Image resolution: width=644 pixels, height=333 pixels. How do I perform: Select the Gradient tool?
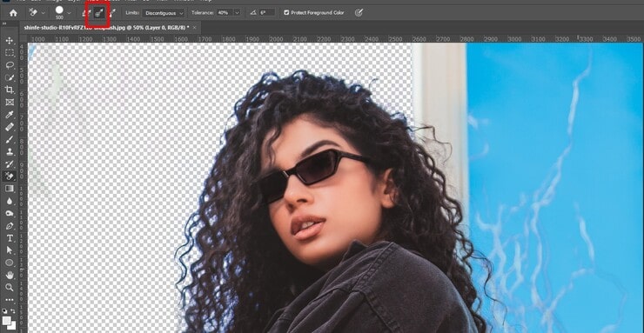[x=10, y=189]
